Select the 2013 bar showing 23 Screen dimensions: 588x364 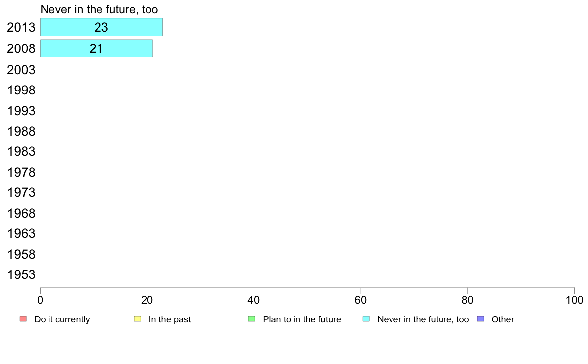click(101, 27)
